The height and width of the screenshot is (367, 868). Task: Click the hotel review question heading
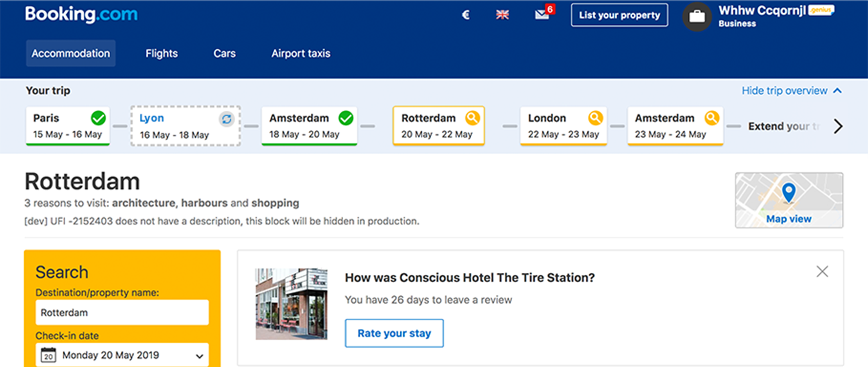click(470, 277)
